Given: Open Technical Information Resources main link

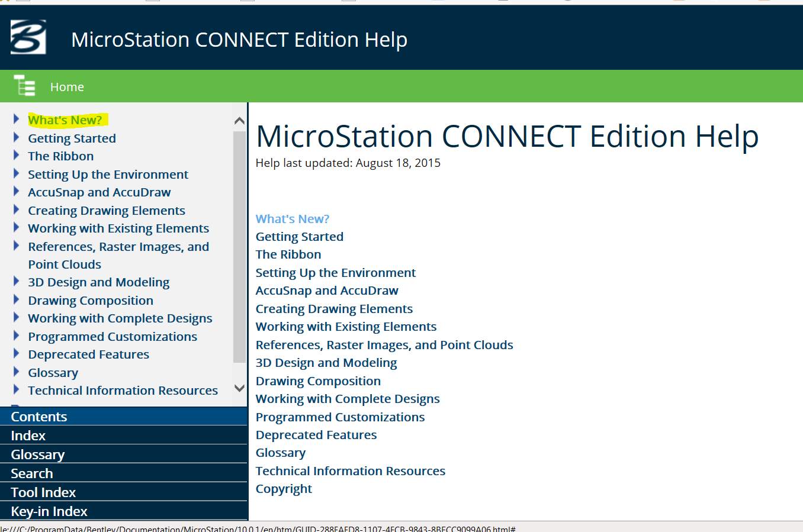Looking at the screenshot, I should (351, 471).
